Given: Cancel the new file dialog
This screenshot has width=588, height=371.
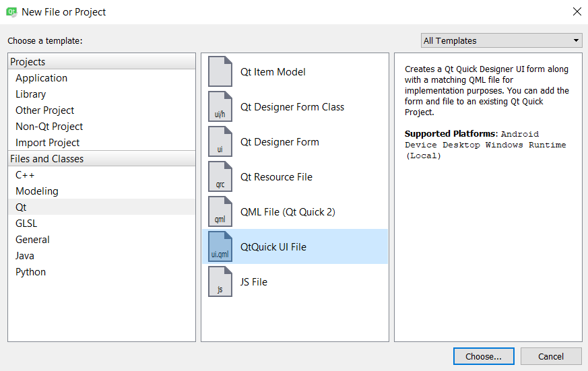Looking at the screenshot, I should coord(550,356).
